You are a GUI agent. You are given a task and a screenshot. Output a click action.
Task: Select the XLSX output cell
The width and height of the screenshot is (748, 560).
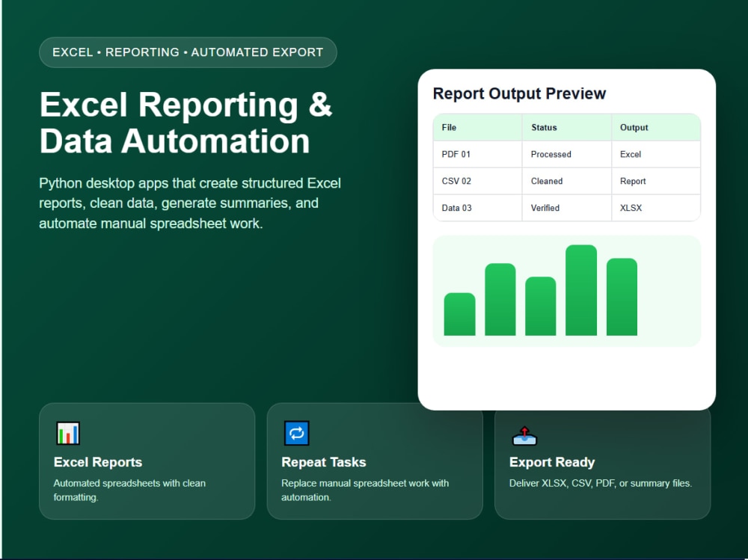pos(656,208)
